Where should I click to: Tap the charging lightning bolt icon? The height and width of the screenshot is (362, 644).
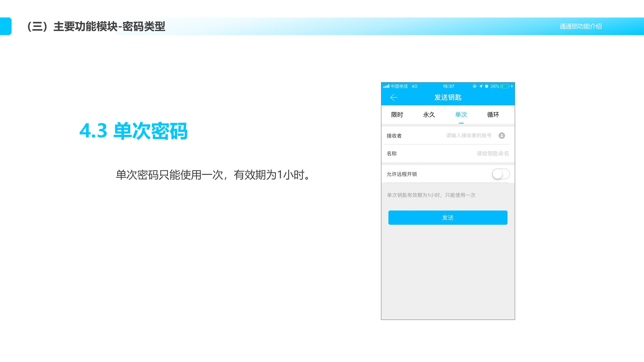tap(512, 86)
